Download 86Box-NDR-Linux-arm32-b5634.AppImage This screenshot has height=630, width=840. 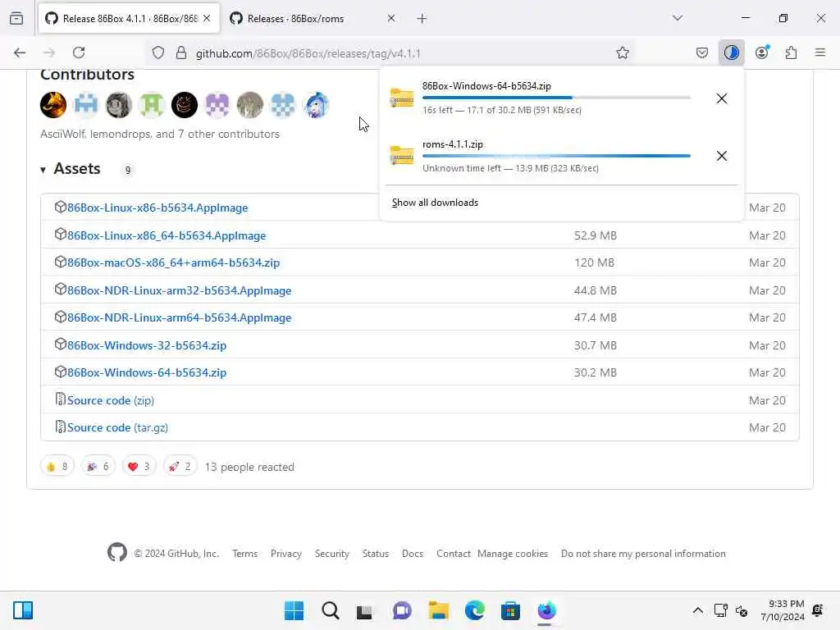point(179,290)
